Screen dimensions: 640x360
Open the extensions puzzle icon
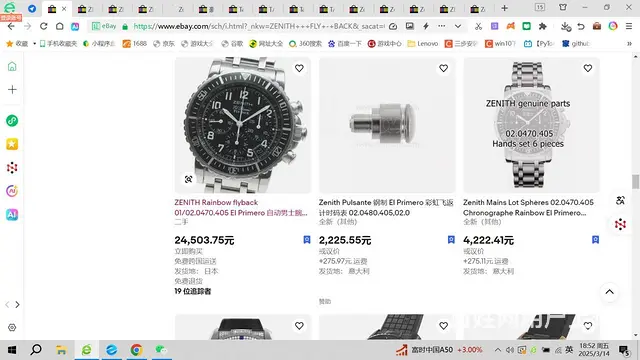[x=542, y=27]
